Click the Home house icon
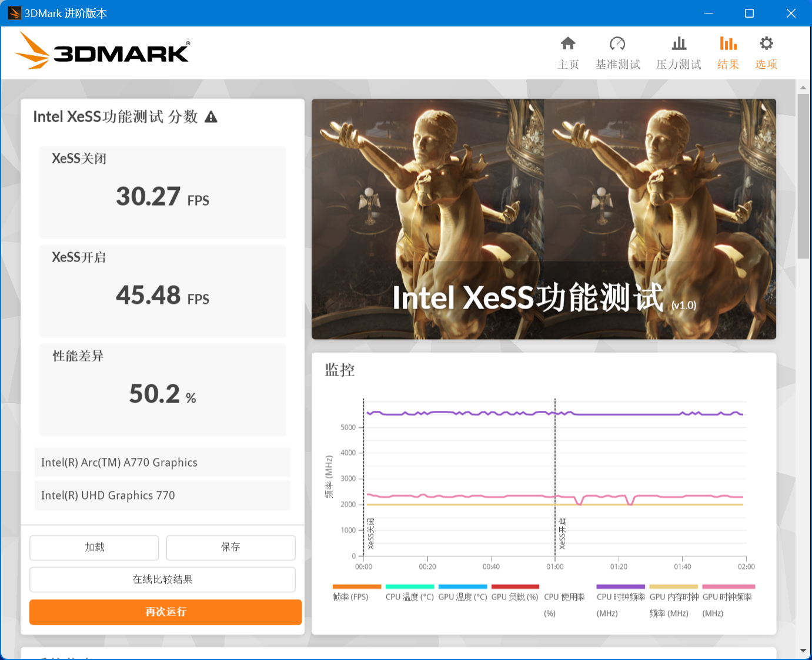The height and width of the screenshot is (660, 812). click(568, 44)
